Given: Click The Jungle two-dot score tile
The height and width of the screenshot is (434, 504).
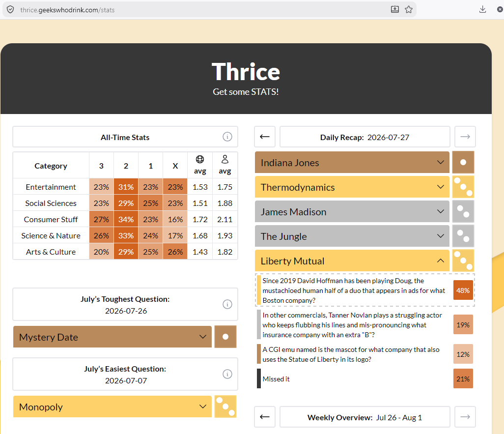Looking at the screenshot, I should coord(463,236).
